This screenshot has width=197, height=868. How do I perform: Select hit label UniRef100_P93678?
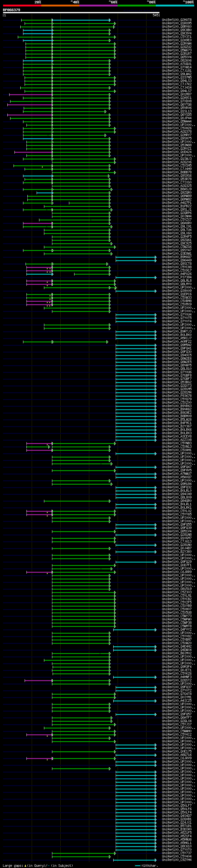[177, 396]
